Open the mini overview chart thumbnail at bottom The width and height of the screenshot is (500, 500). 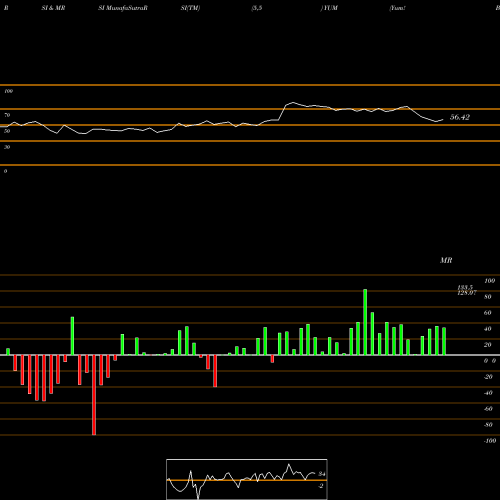point(247,479)
